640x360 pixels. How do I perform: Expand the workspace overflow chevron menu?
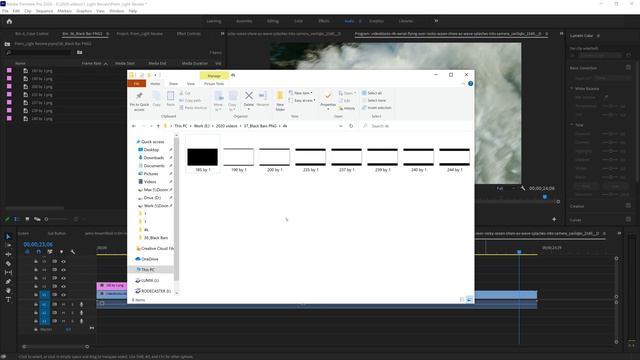coord(436,21)
